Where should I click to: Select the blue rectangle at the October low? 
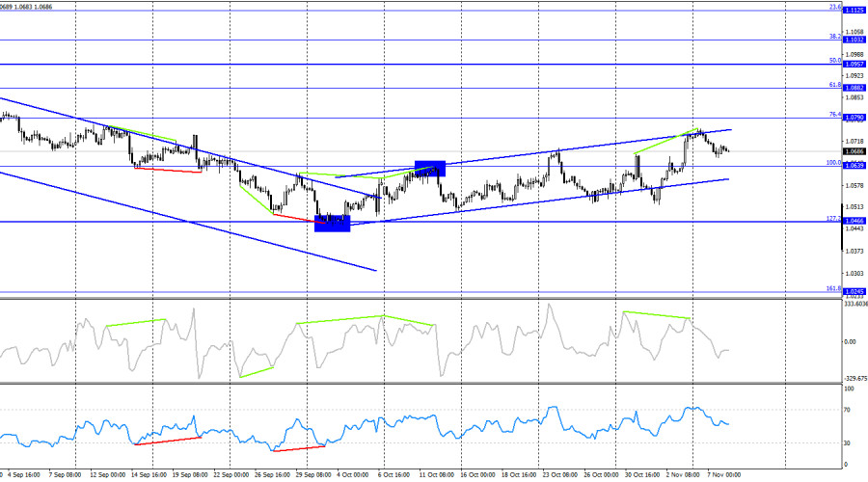[332, 223]
